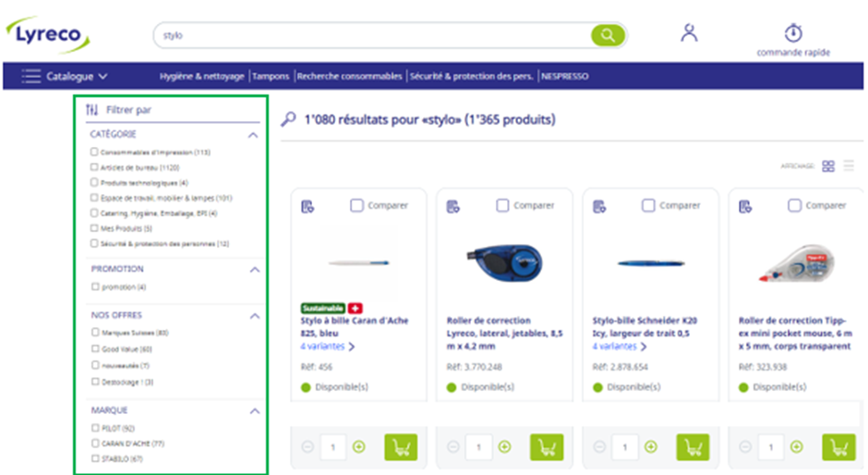
Task: Check Articles de bureau category filter
Action: pyautogui.click(x=94, y=167)
